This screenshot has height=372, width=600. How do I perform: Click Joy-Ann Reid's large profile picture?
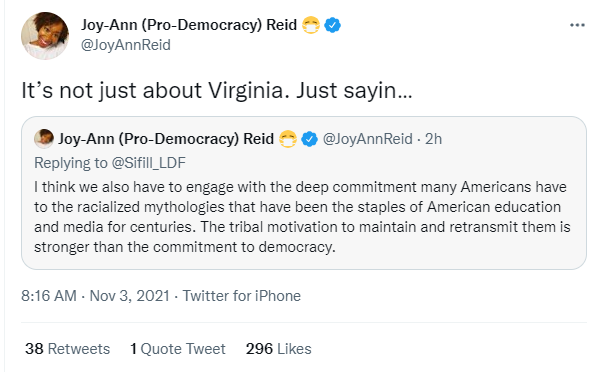(x=45, y=36)
